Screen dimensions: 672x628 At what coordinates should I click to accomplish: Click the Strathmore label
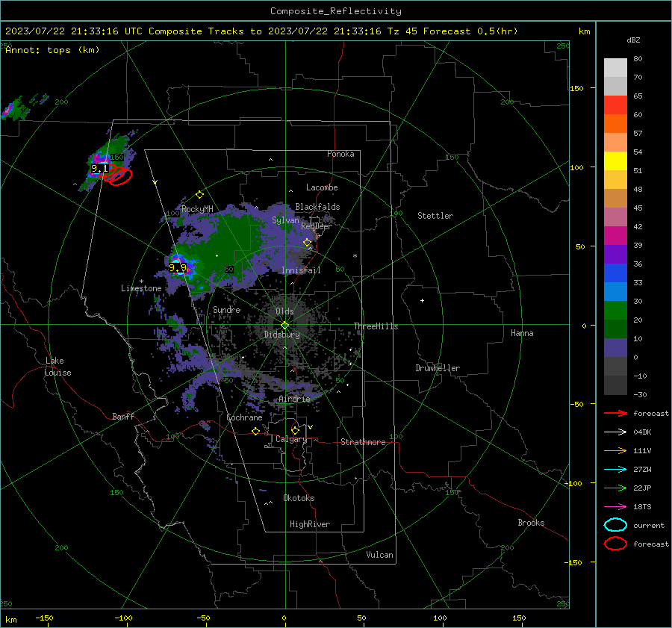click(363, 442)
